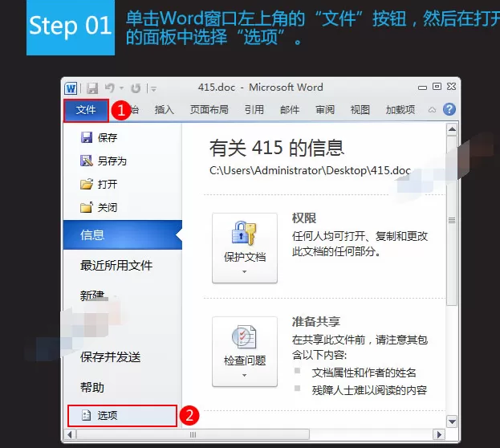Screen dimensions: 500x448
Task: Close the Word window
Action: point(451,86)
